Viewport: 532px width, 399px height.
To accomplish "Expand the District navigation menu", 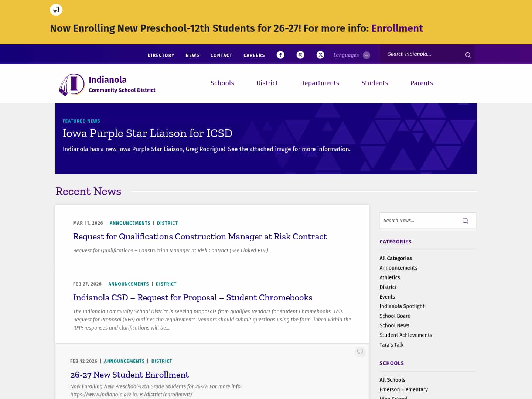I will (x=267, y=83).
